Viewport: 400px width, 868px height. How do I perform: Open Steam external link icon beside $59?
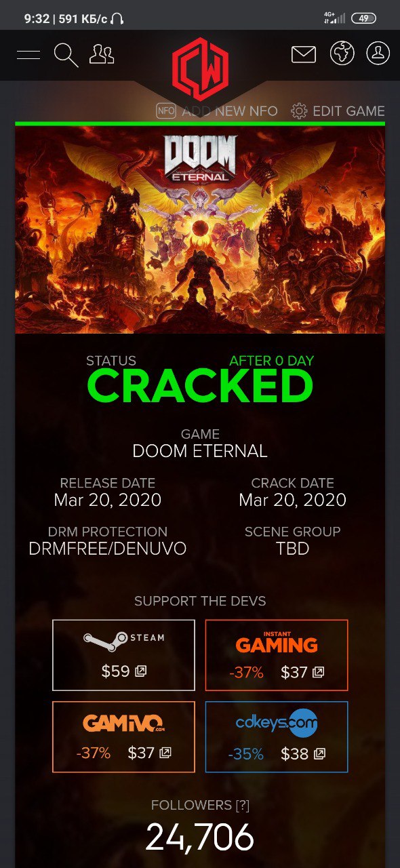tap(141, 671)
